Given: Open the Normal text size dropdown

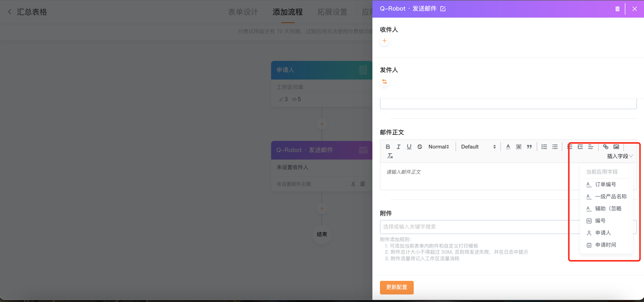Looking at the screenshot, I should pos(439,147).
